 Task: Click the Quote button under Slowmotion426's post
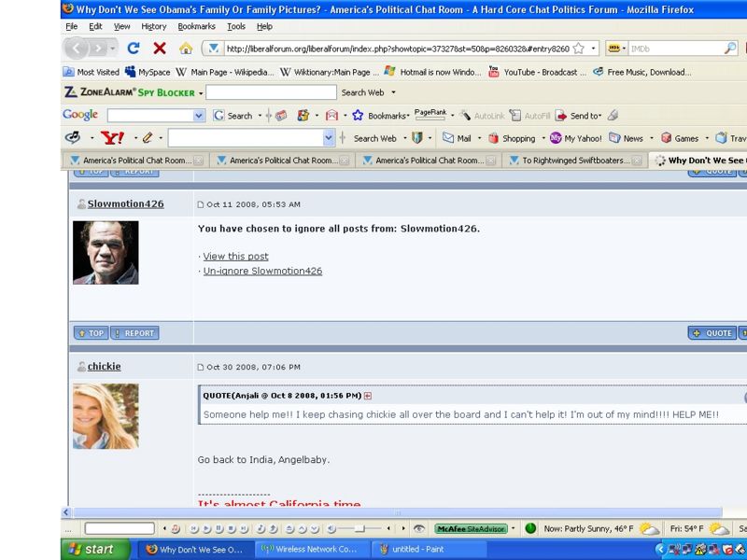[712, 333]
